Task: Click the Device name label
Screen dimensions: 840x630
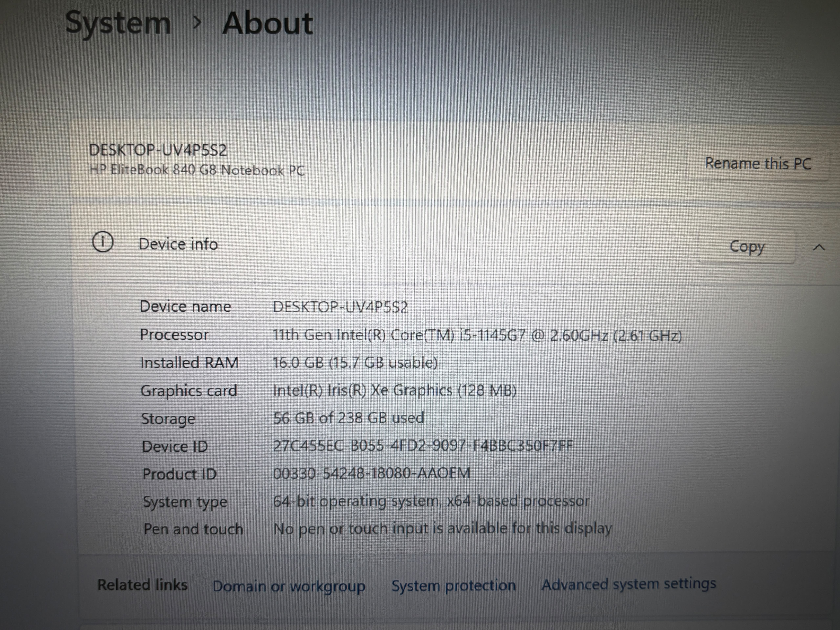Action: [185, 306]
